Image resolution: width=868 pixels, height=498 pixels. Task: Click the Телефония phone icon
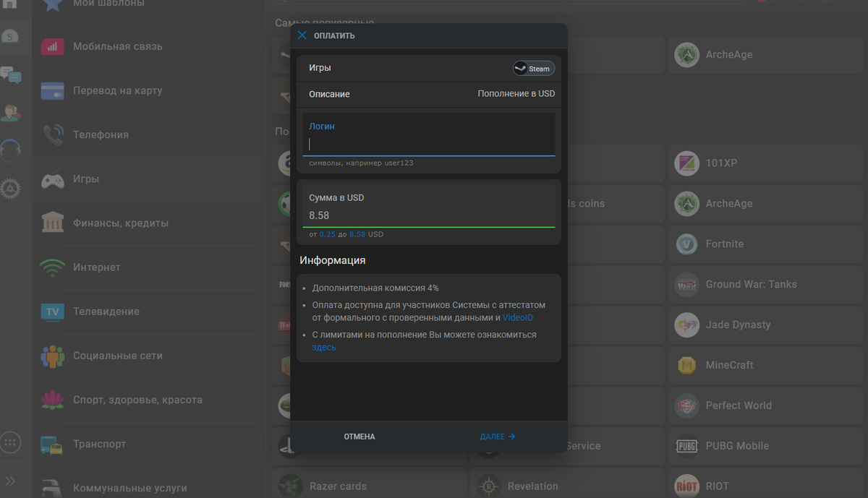coord(53,135)
